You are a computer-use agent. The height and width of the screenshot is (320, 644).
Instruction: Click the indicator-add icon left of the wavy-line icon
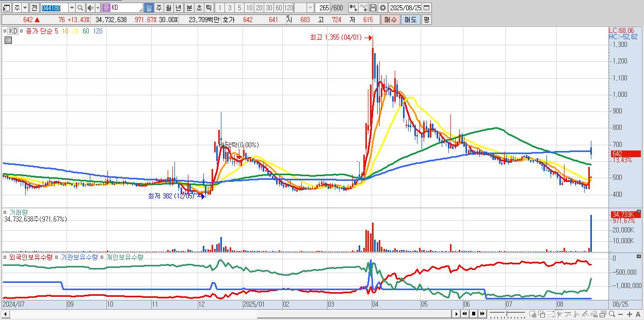(353, 8)
